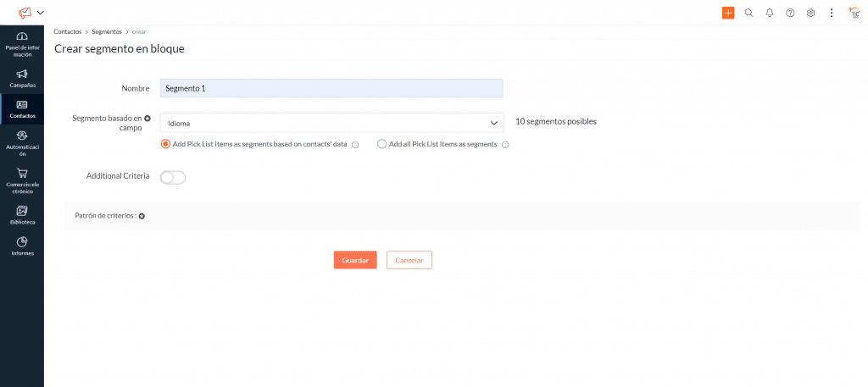
Task: Open the Contactos sidebar section
Action: pyautogui.click(x=22, y=109)
